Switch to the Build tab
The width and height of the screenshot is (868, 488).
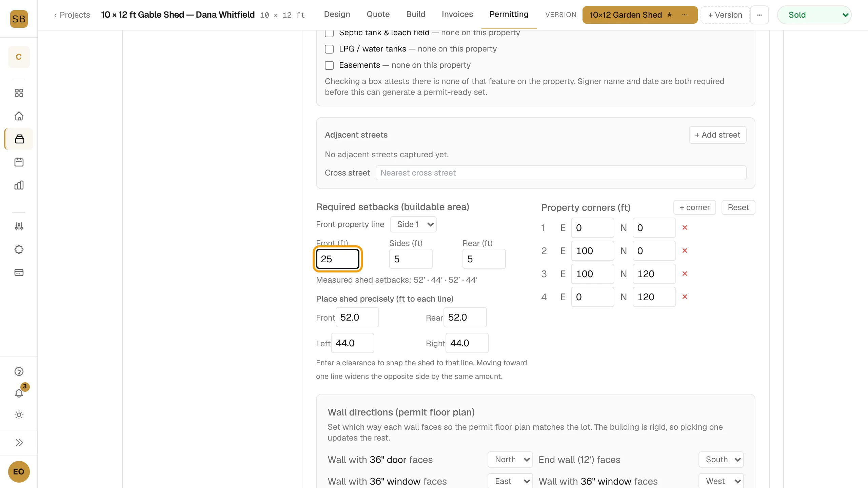(x=416, y=15)
